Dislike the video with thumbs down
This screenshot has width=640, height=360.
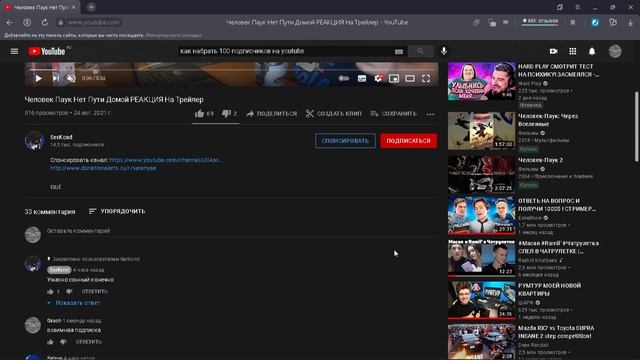229,114
